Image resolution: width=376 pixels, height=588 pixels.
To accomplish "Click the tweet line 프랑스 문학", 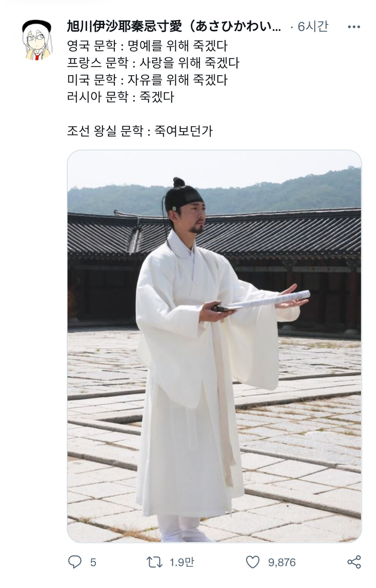I will point(153,63).
